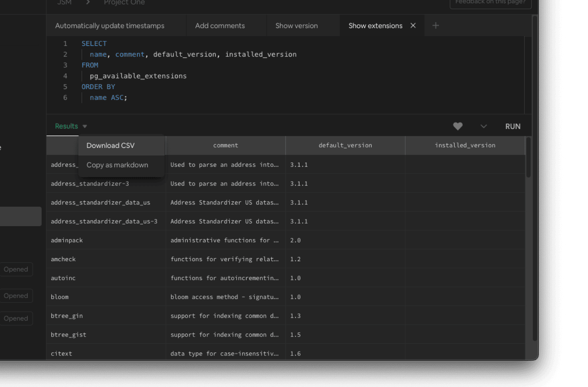Switch to the Show version tab
The width and height of the screenshot is (588, 387).
[x=296, y=25]
